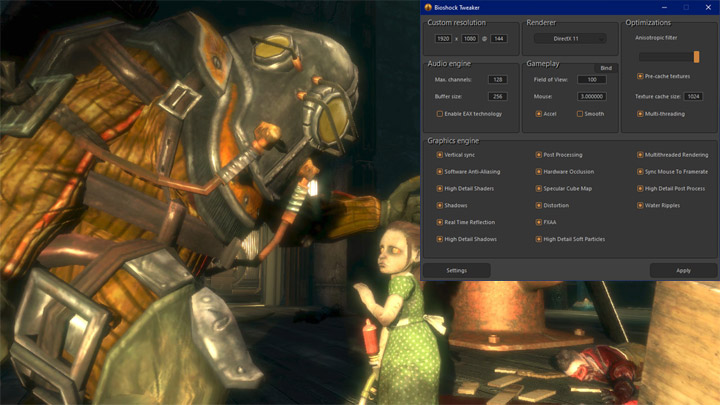Toggle Pre-cache textures checkbox

(640, 76)
